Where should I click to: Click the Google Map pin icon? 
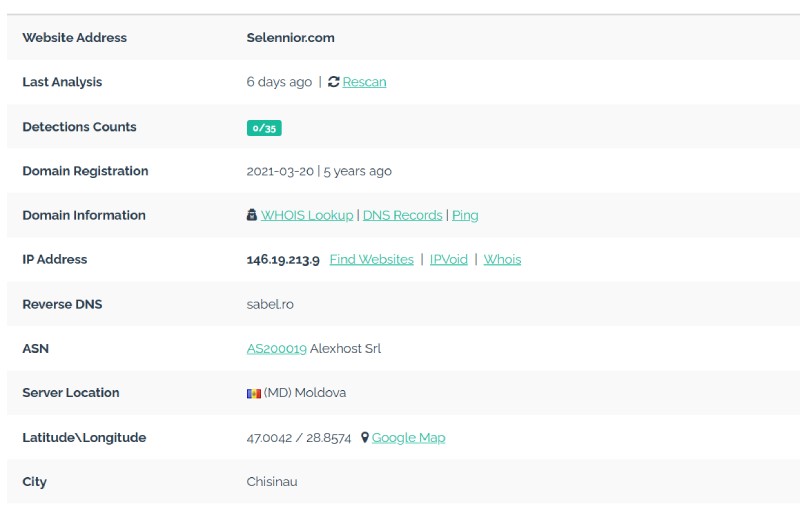[x=365, y=437]
